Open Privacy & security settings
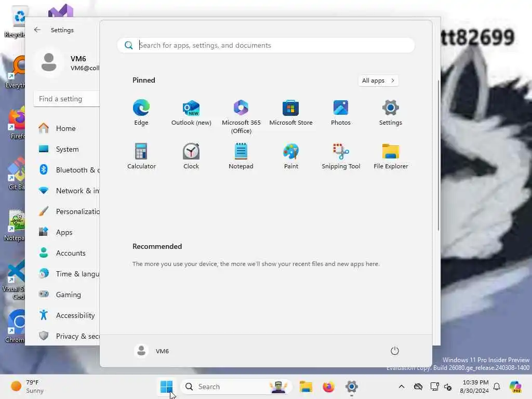 coord(66,336)
